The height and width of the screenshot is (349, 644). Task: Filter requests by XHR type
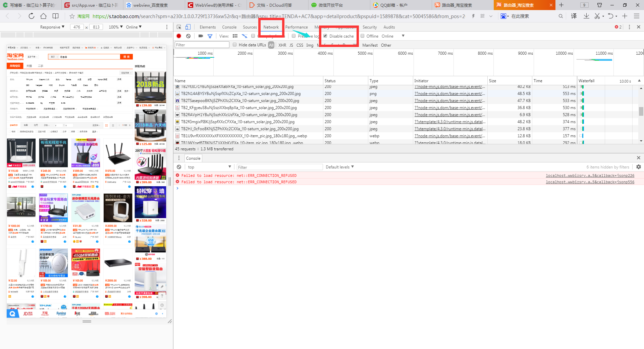click(282, 45)
